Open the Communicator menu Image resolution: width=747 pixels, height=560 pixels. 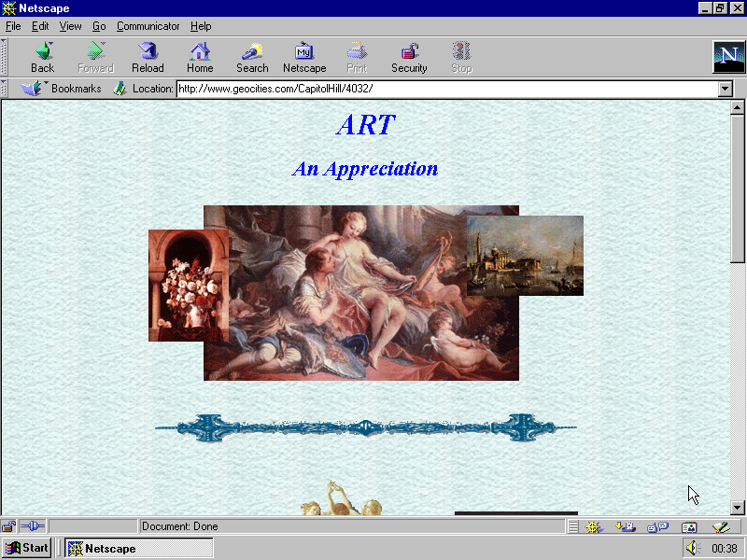pyautogui.click(x=148, y=26)
